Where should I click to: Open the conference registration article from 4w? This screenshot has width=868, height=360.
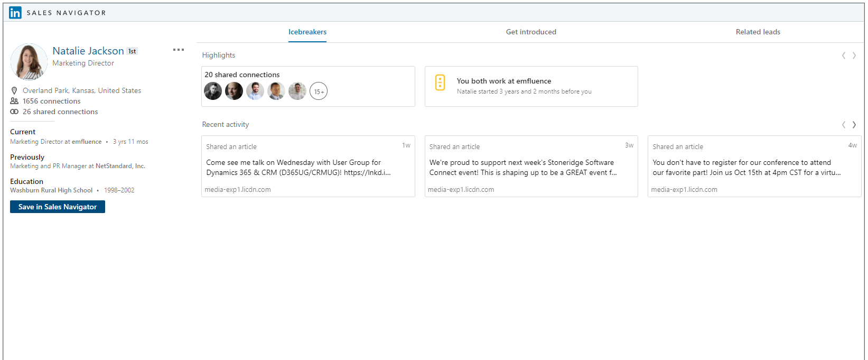[754, 166]
